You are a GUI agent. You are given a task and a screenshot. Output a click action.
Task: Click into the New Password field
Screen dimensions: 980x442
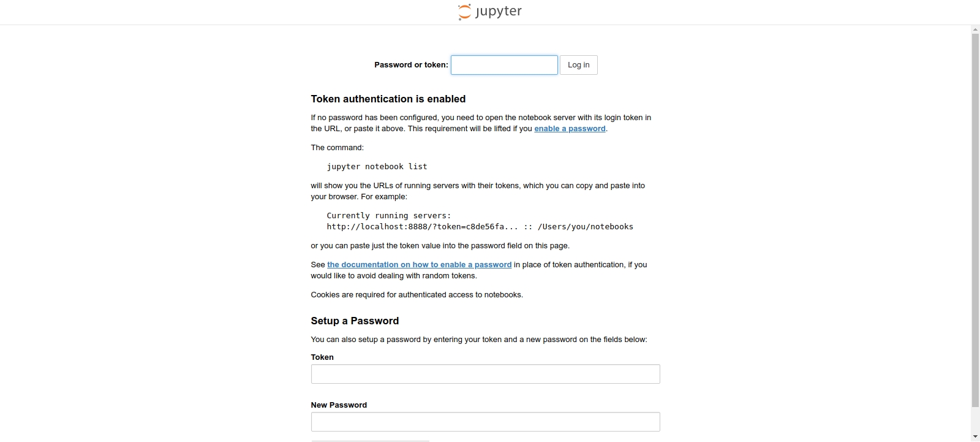click(x=485, y=422)
